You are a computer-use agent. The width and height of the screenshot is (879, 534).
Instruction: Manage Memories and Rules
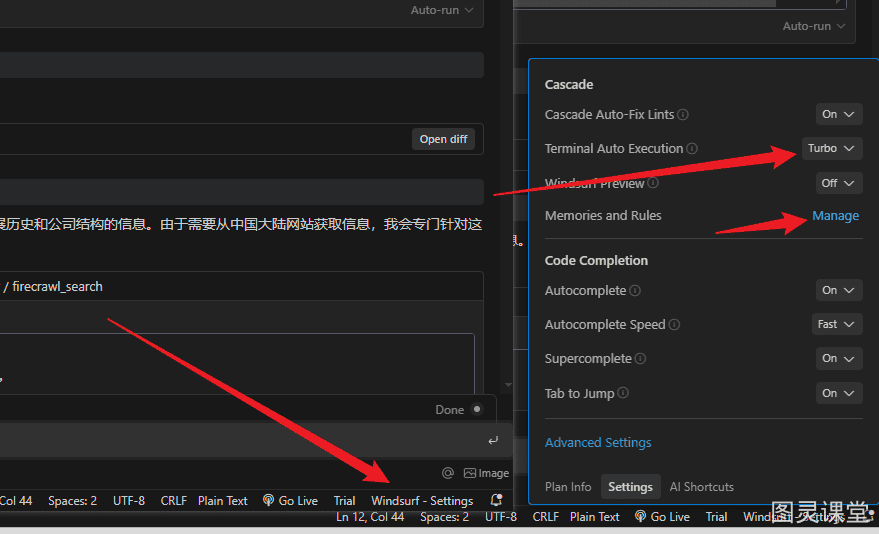[x=835, y=216]
